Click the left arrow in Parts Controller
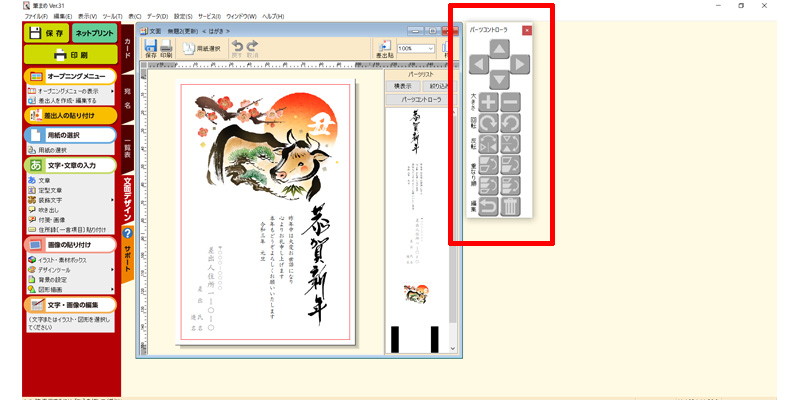The height and width of the screenshot is (400, 800). (x=479, y=65)
